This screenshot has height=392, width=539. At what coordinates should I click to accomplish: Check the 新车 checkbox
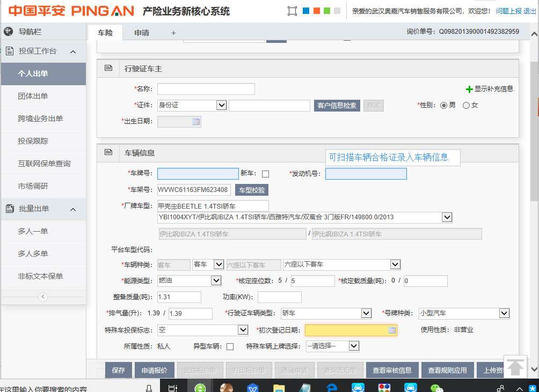[x=265, y=174]
